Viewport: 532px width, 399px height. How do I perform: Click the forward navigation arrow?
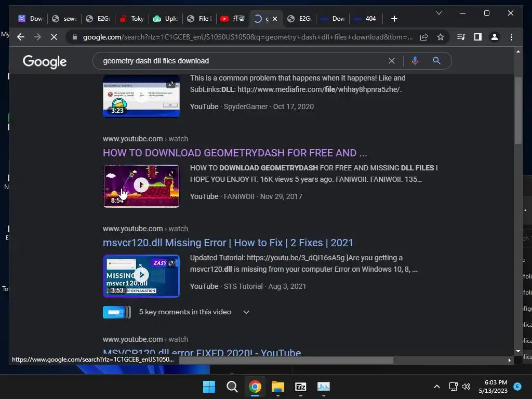pos(37,37)
